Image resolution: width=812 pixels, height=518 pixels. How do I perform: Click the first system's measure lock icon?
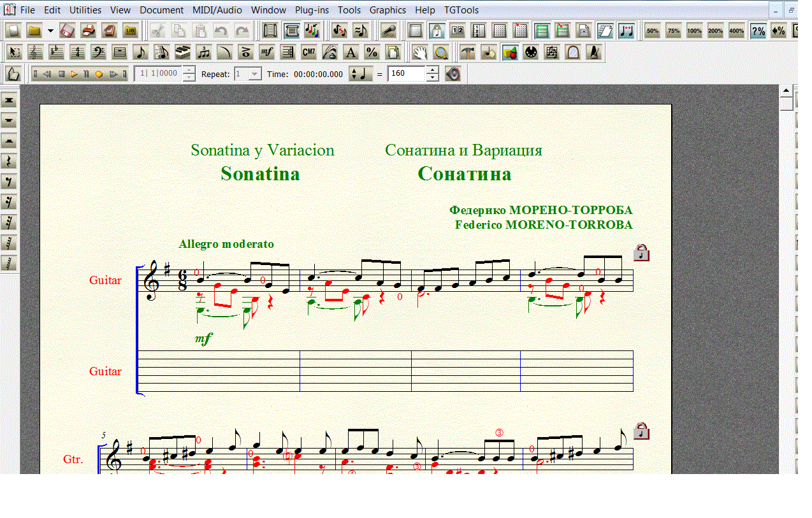641,253
